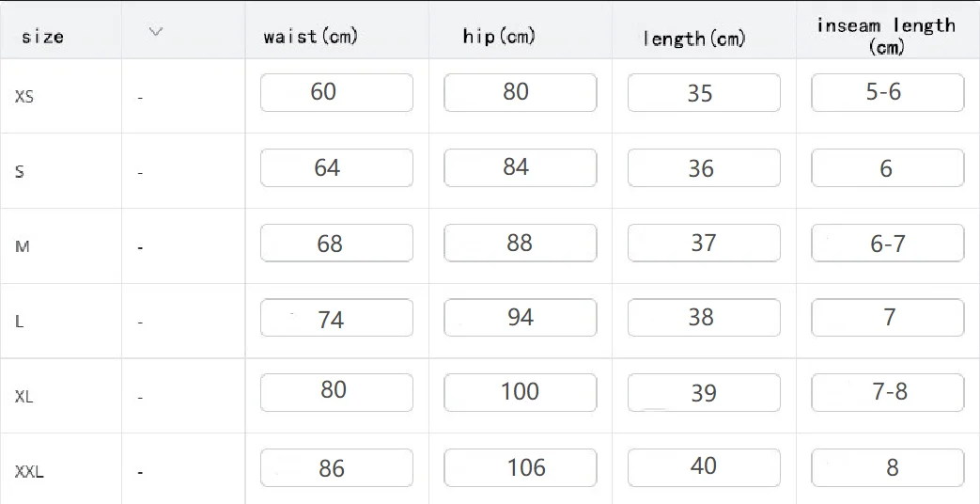The image size is (980, 504).
Task: Click the S length field showing 36
Action: 704,168
